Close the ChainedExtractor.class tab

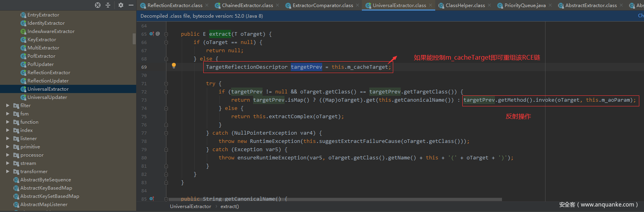(277, 5)
